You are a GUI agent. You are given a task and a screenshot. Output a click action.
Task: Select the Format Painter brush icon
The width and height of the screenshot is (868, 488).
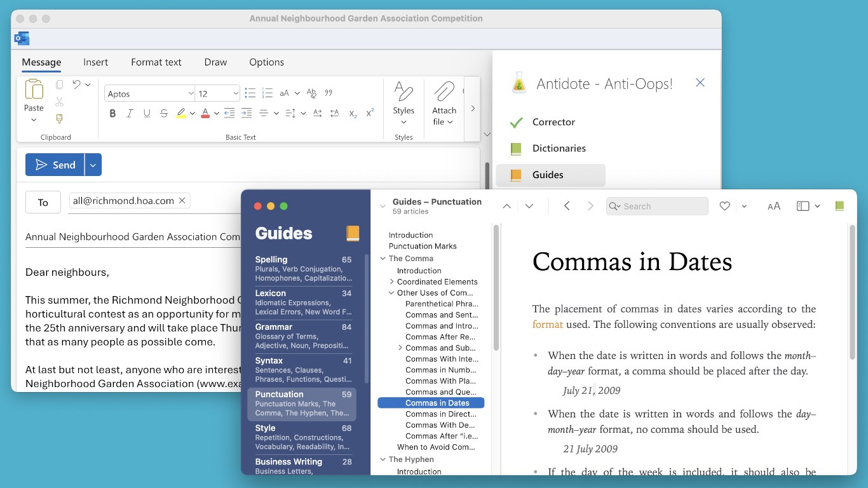click(x=59, y=119)
